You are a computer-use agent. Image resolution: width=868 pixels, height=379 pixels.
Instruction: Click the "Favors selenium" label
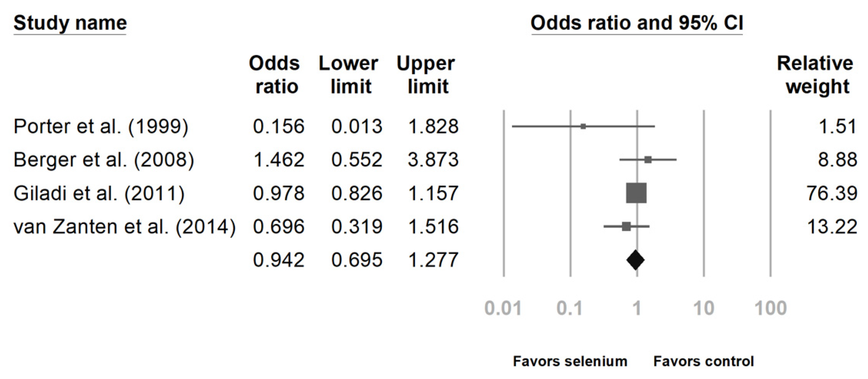pyautogui.click(x=570, y=361)
